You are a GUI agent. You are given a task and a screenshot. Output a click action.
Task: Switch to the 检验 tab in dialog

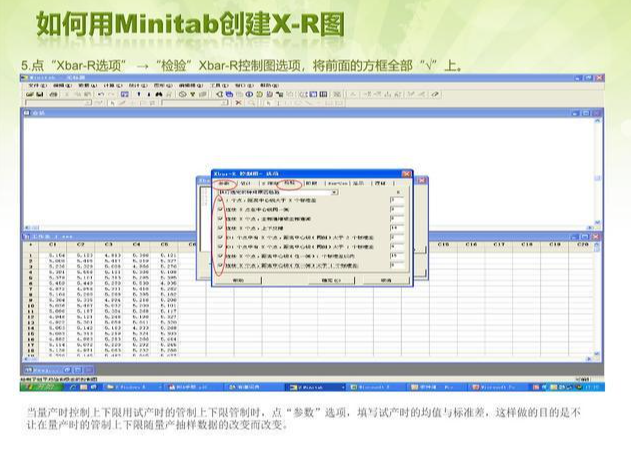(289, 183)
